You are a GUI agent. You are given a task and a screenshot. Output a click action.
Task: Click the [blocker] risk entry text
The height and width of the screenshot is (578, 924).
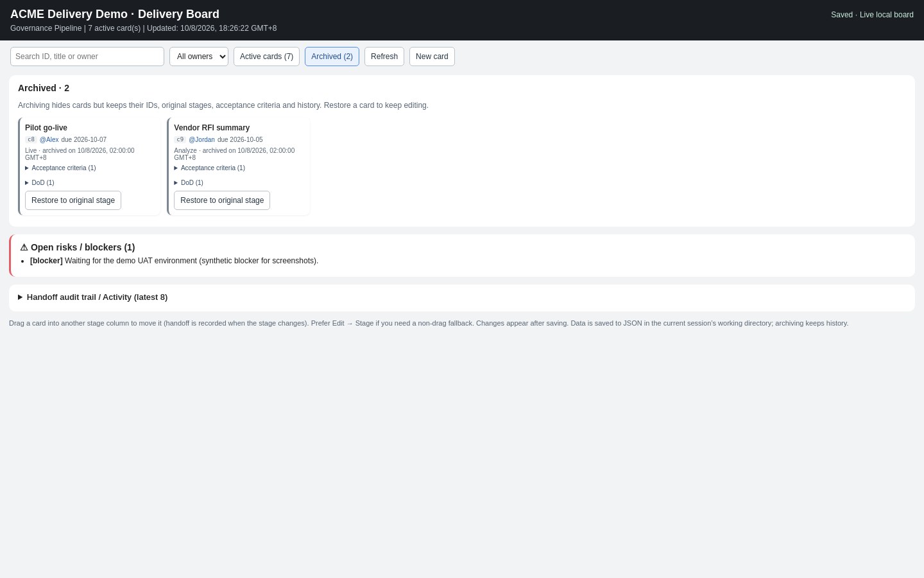pos(174,261)
